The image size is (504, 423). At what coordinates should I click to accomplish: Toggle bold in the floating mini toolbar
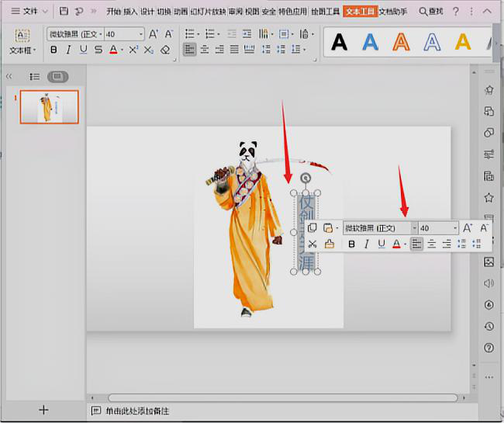(352, 244)
